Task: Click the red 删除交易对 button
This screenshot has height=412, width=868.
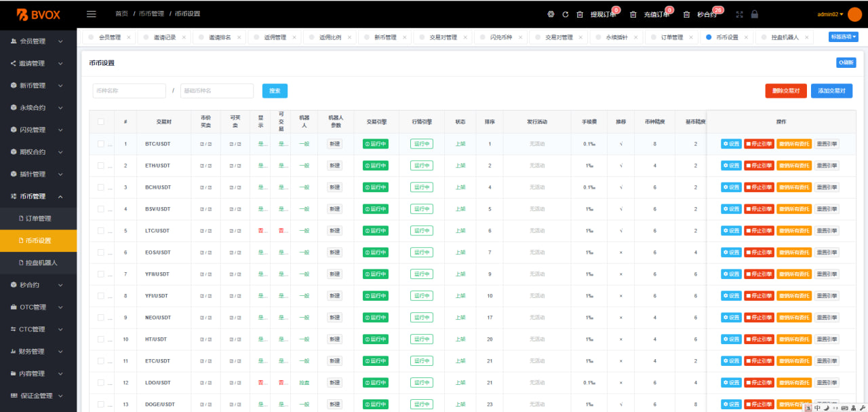Action: (786, 91)
